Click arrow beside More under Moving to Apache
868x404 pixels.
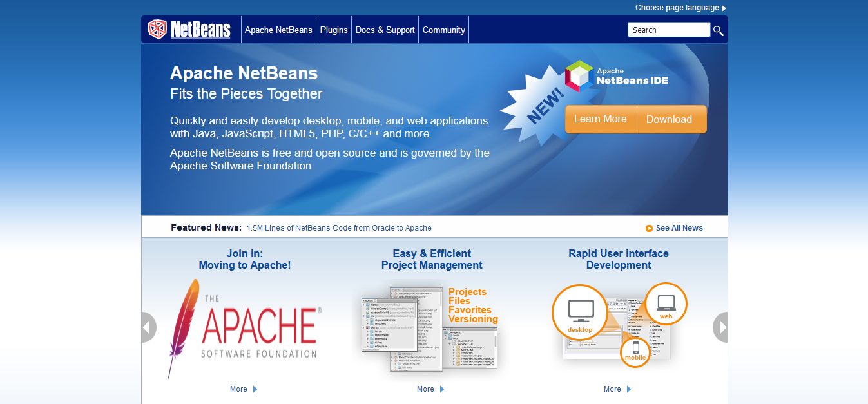[255, 389]
